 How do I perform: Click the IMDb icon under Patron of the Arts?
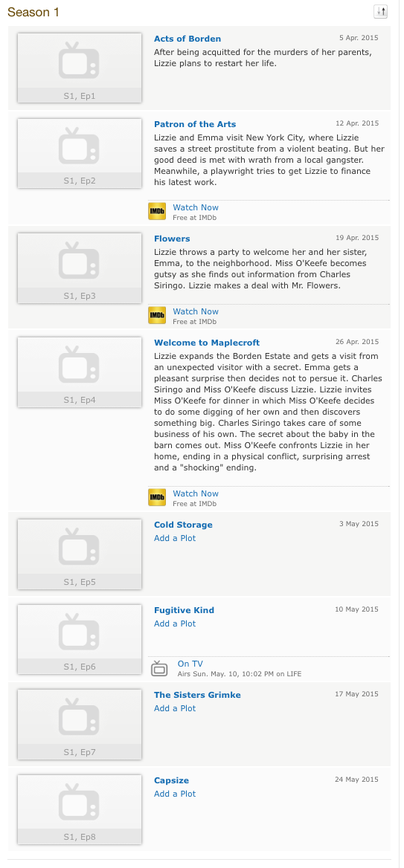pos(158,212)
